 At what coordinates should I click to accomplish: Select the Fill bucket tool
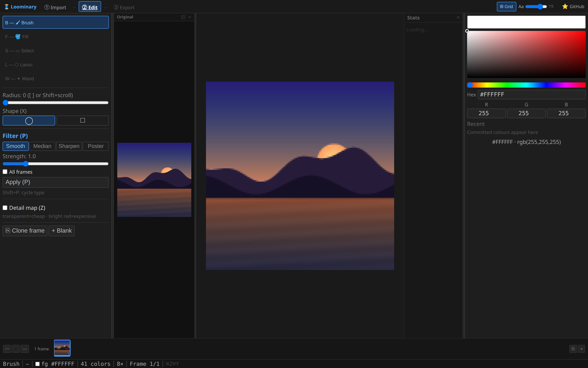tap(55, 36)
